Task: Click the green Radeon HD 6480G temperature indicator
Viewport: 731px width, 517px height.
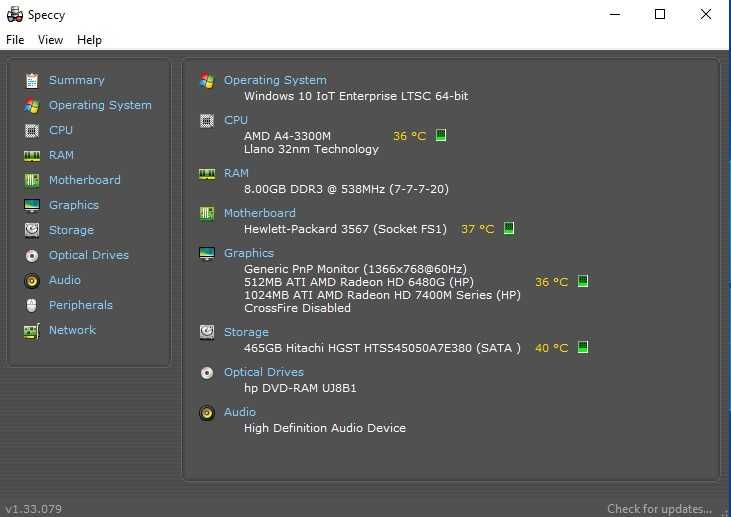Action: click(x=583, y=281)
